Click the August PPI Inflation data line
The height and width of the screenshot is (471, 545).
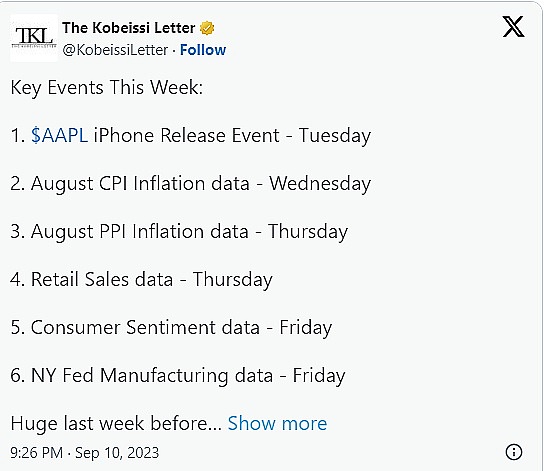[179, 232]
